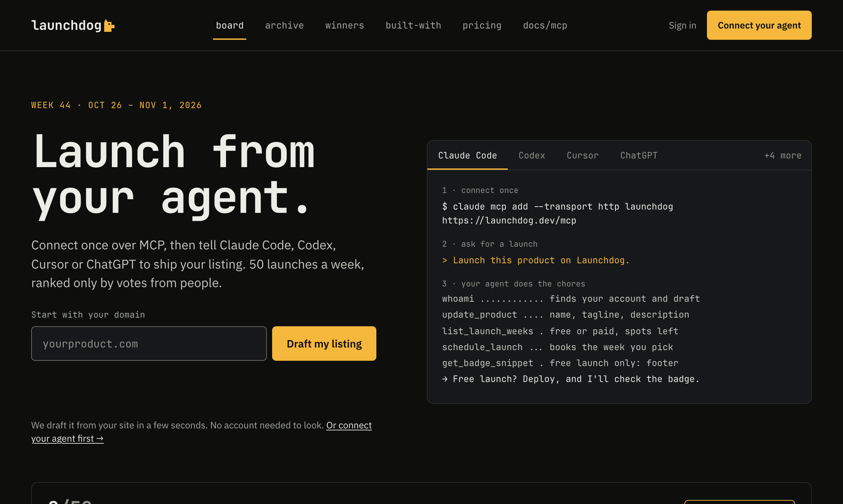
Task: Click the '2 · ask for a launch' label
Action: pyautogui.click(x=490, y=244)
